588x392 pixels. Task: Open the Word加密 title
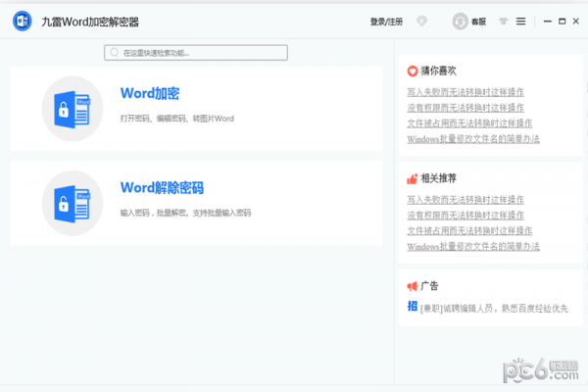[x=150, y=93]
